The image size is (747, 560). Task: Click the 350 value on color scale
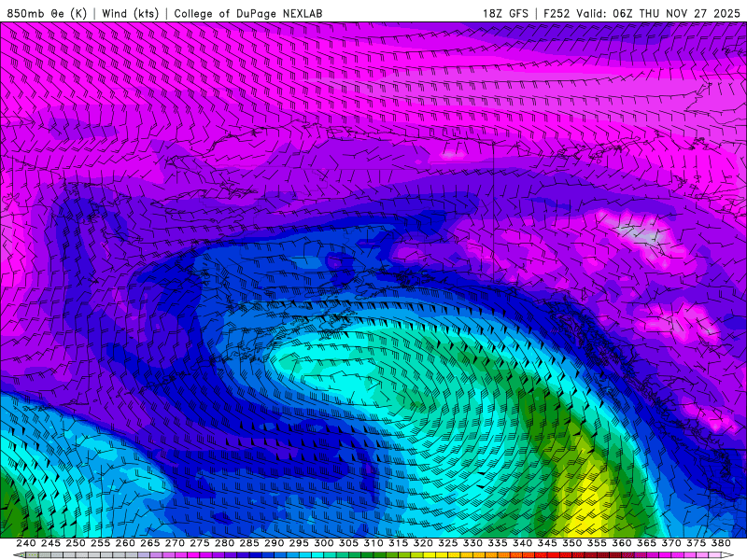click(x=571, y=543)
